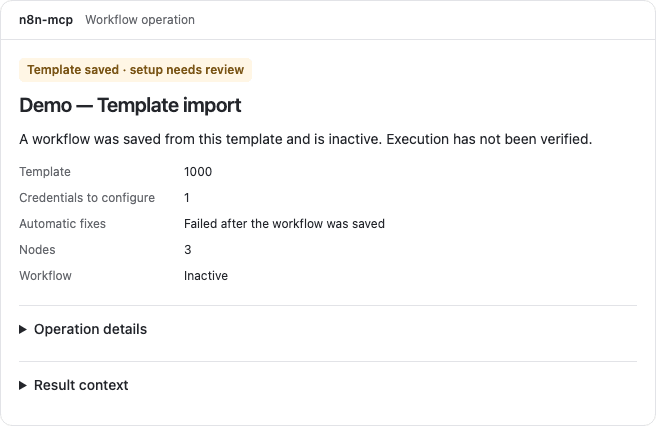Click the Nodes field label
The width and height of the screenshot is (656, 426).
coord(37,249)
